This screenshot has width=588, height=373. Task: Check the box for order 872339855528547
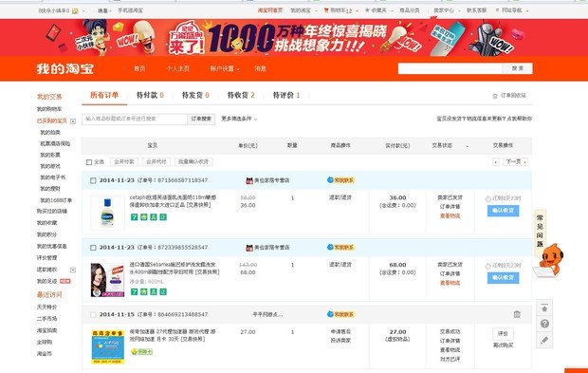[x=93, y=248]
